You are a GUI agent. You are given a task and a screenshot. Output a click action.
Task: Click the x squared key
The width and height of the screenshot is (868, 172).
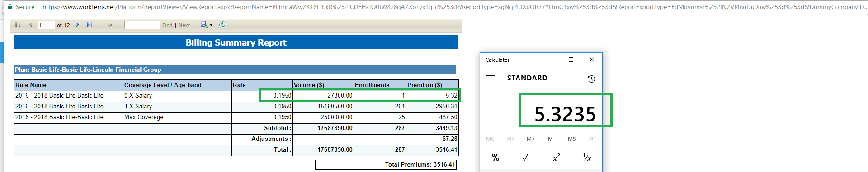pyautogui.click(x=556, y=158)
